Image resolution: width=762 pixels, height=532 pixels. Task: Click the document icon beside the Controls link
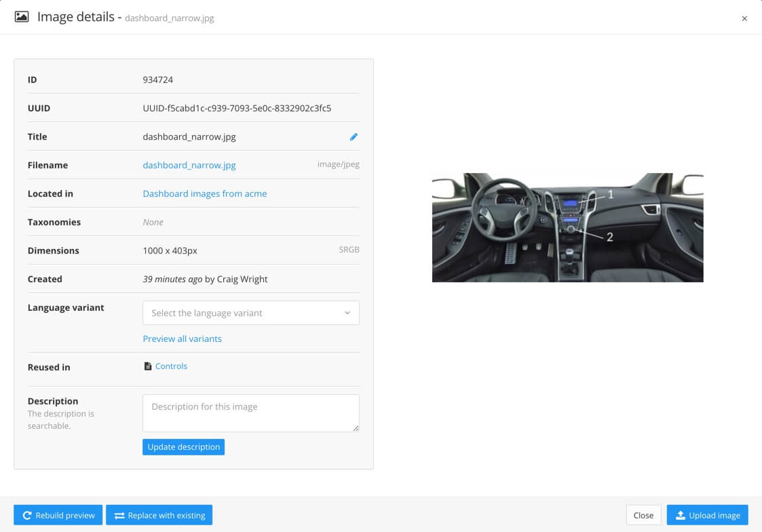[x=147, y=366]
